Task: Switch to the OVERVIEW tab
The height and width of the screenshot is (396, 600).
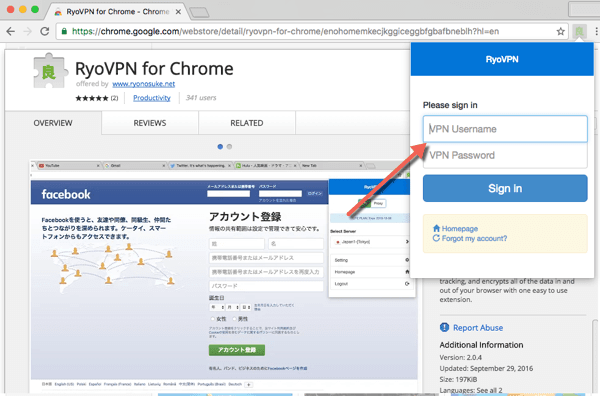Action: 53,123
